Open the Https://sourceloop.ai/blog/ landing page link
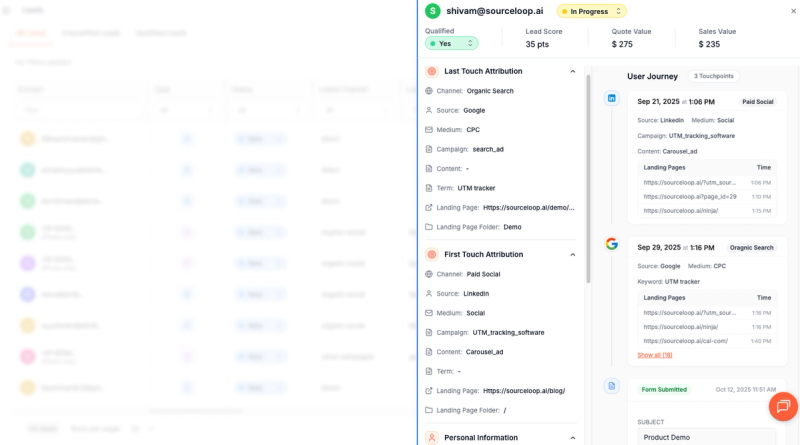800x445 pixels. click(x=524, y=391)
